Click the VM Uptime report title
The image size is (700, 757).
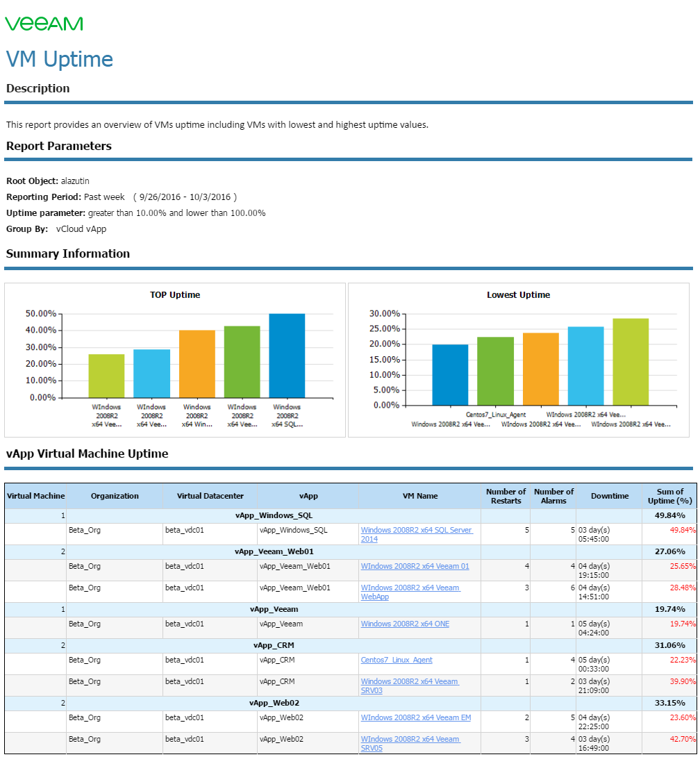pyautogui.click(x=60, y=60)
